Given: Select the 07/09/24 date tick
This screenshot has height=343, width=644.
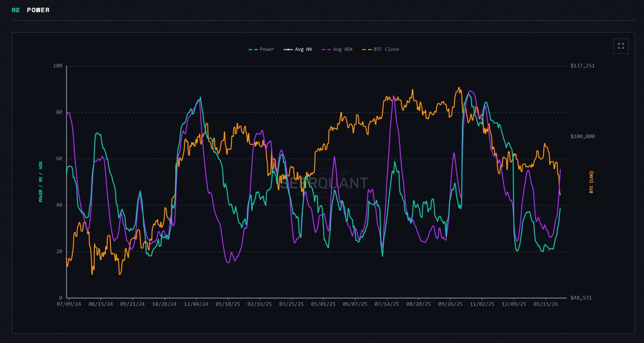Looking at the screenshot, I should click(x=68, y=303).
